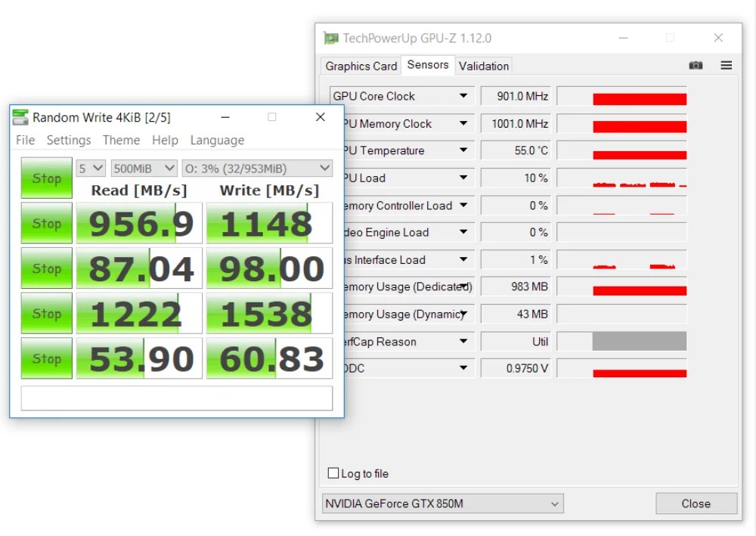Click the GPU Temperature sensor graph
The height and width of the screenshot is (536, 756).
621,150
